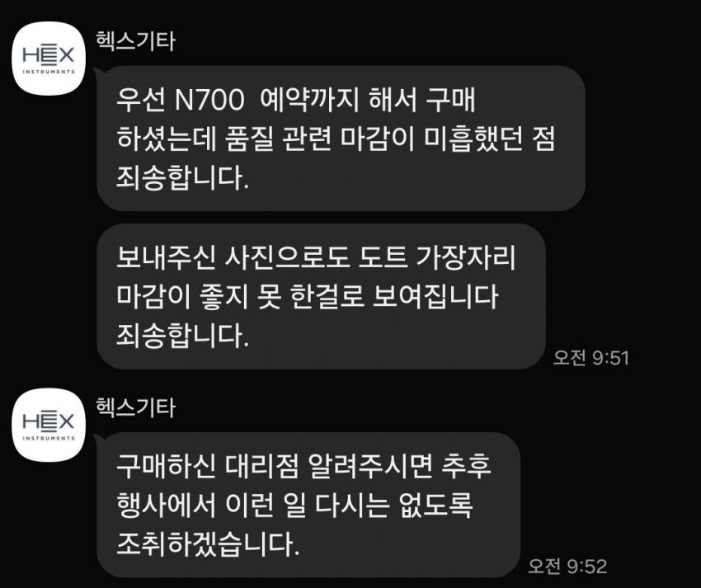Click the 오전 9:52 timestamp
The width and height of the screenshot is (701, 588).
click(x=567, y=566)
